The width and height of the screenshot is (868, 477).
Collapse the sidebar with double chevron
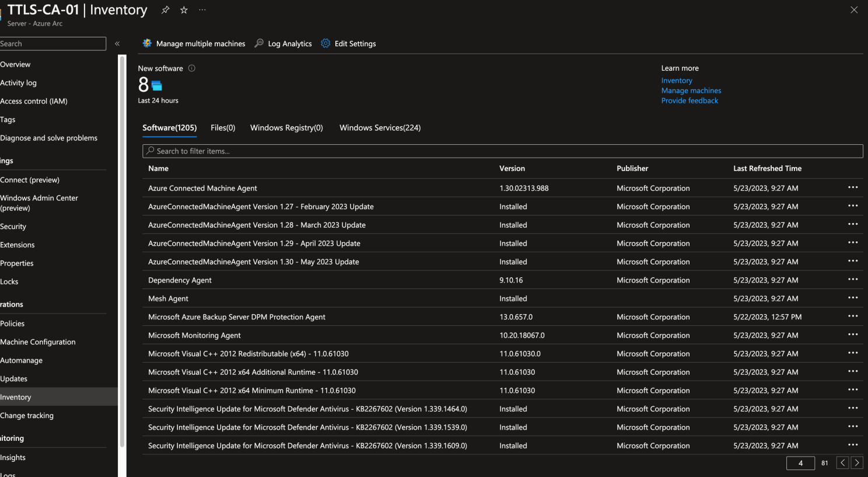117,44
